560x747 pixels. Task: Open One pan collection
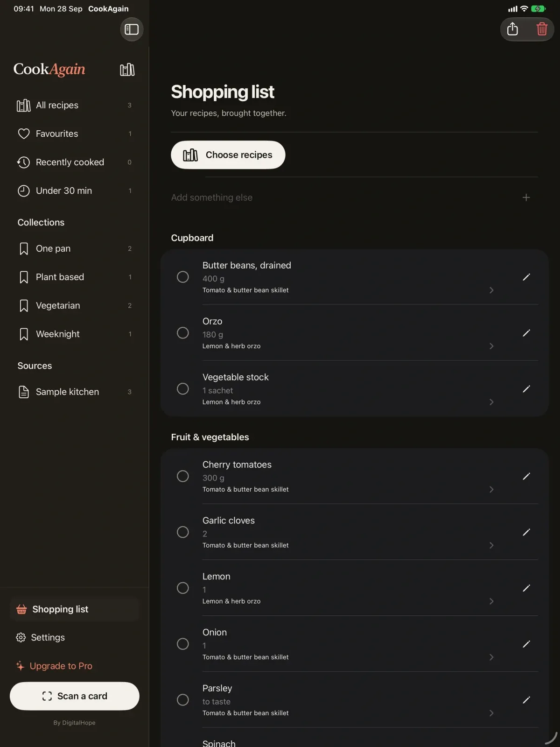[75, 249]
